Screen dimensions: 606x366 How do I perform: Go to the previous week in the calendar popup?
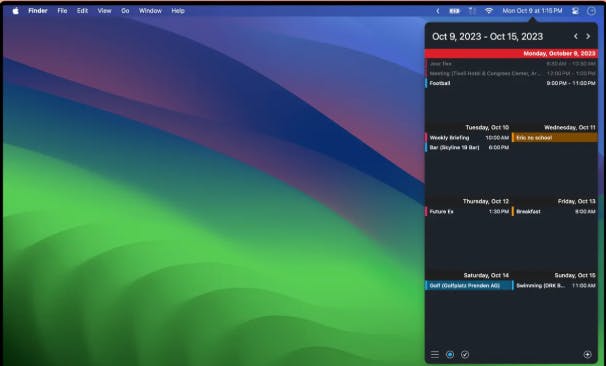point(575,36)
